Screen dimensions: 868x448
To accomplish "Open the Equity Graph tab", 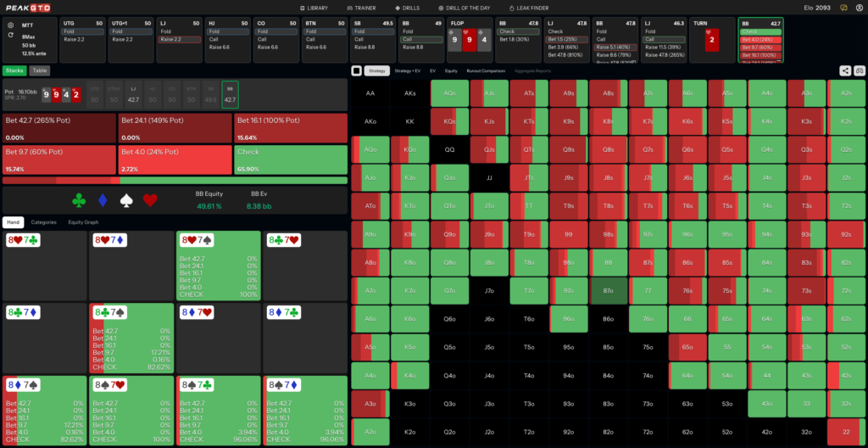I will tap(82, 221).
